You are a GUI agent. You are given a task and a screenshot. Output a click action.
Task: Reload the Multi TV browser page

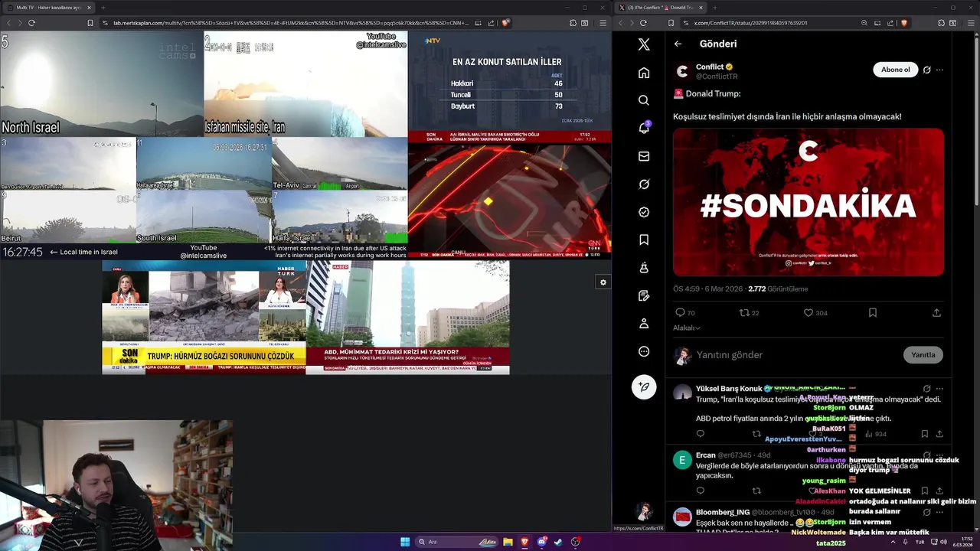tap(31, 23)
